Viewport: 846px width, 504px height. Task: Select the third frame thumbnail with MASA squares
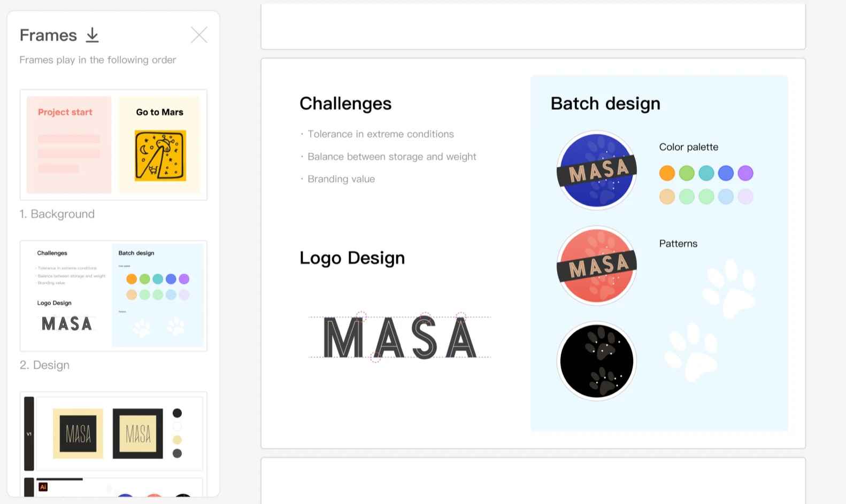point(113,433)
